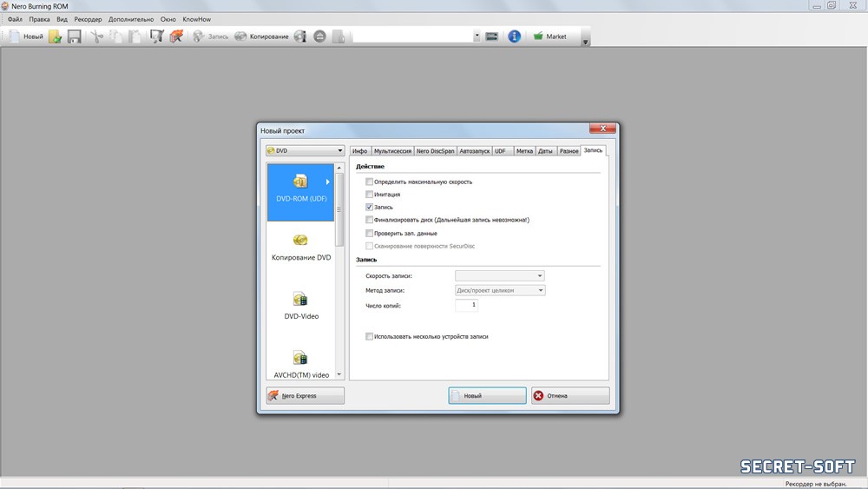
Task: Switch to the Разное tab
Action: click(x=569, y=151)
